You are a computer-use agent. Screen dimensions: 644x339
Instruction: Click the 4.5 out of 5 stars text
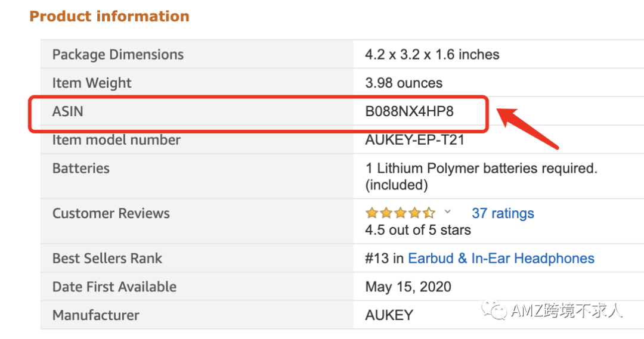point(417,230)
